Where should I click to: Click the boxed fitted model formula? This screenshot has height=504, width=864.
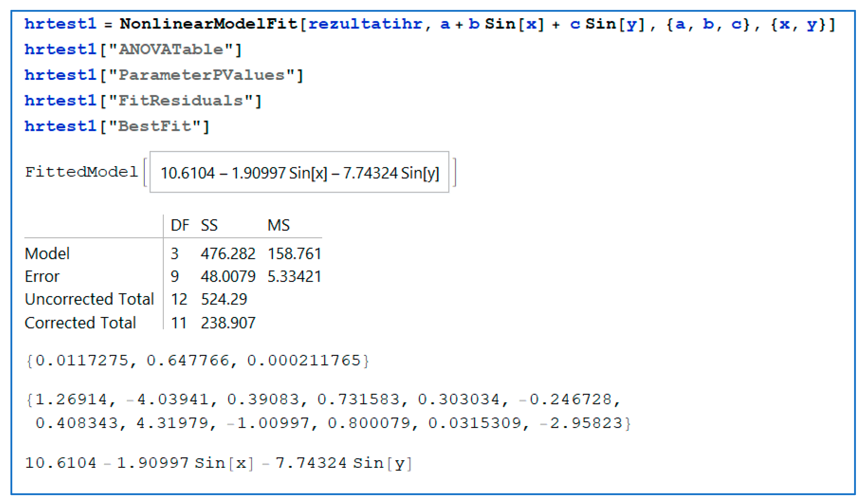click(x=299, y=172)
